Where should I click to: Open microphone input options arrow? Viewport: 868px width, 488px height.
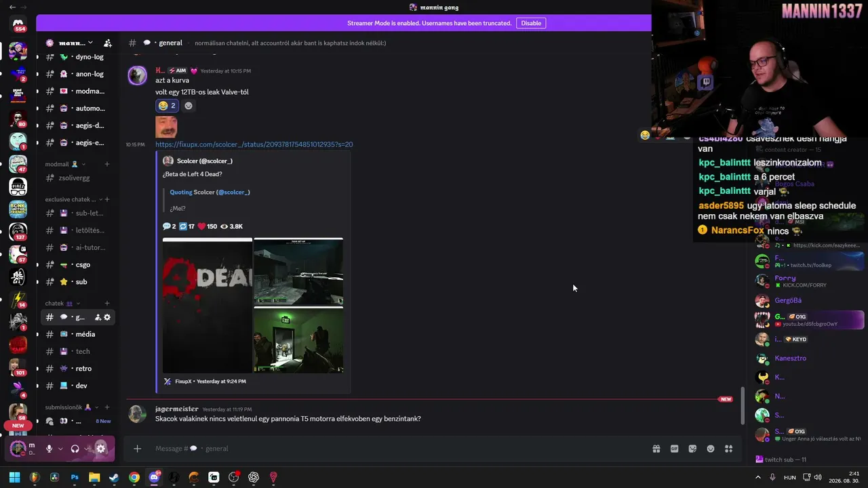click(x=60, y=449)
